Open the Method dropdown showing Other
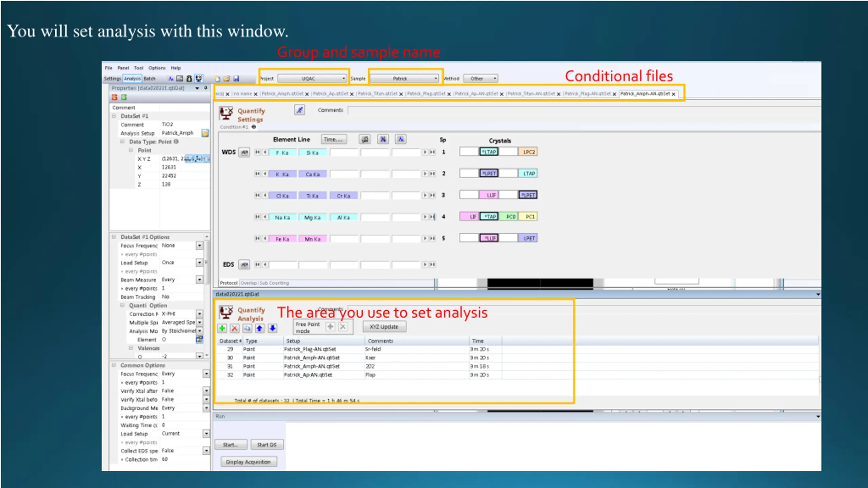 [x=480, y=79]
